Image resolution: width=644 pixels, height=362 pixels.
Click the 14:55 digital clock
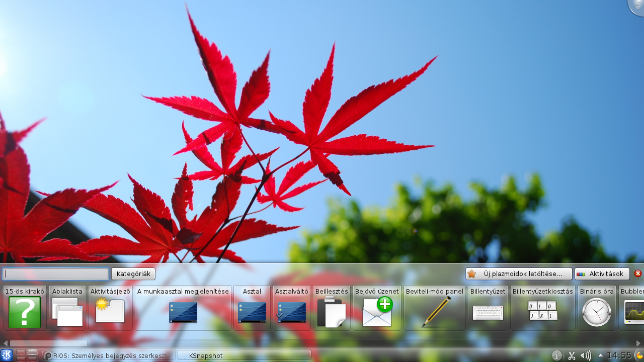click(619, 355)
